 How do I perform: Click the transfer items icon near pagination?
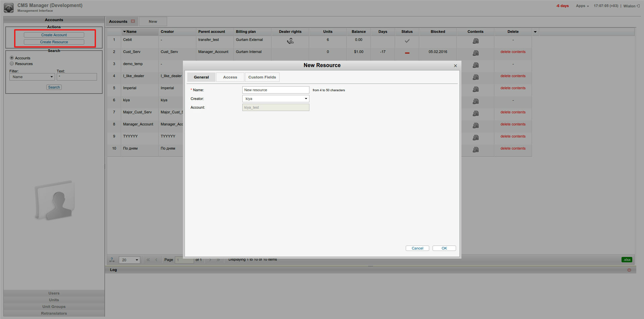(x=112, y=260)
